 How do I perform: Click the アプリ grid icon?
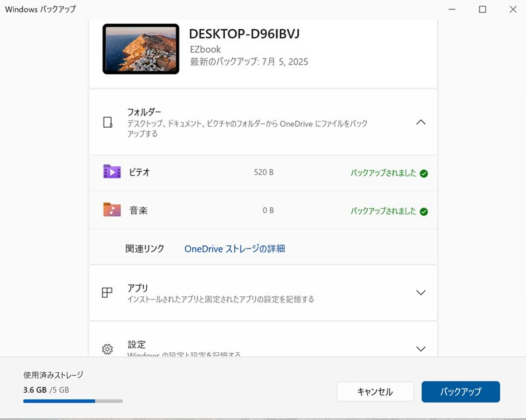point(107,293)
